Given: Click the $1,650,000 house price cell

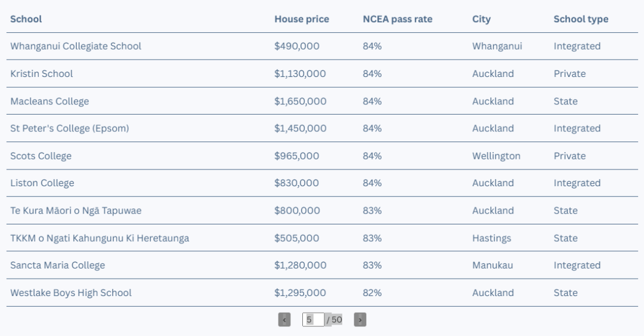Looking at the screenshot, I should pos(300,101).
